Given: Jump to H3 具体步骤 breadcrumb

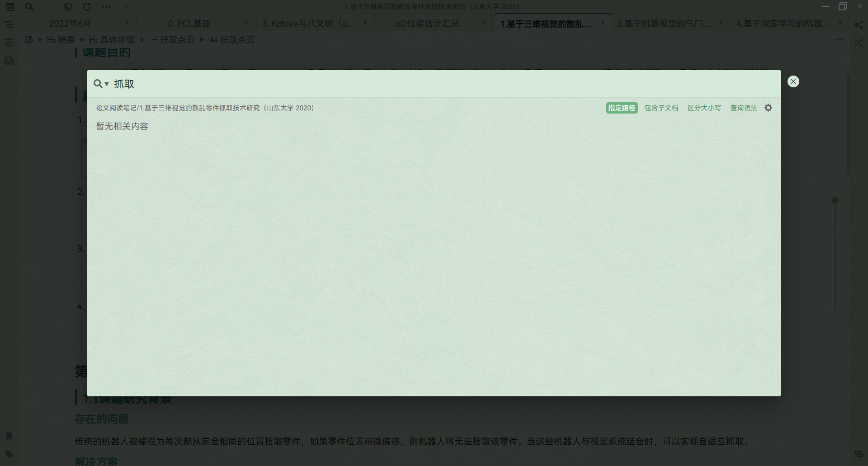Looking at the screenshot, I should tap(112, 40).
